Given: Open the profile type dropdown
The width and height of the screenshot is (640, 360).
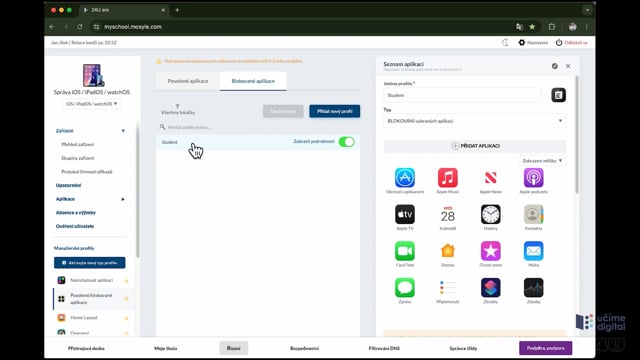Looking at the screenshot, I should click(474, 121).
